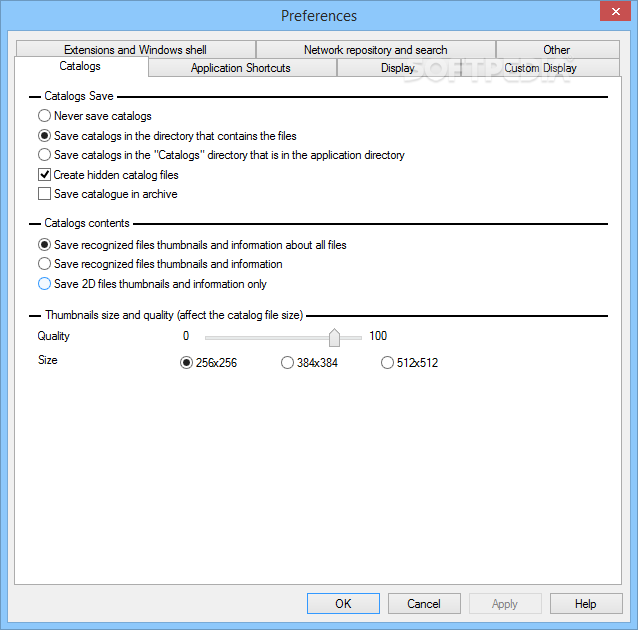638x630 pixels.
Task: Switch to Network repository and search tab
Action: [x=376, y=50]
